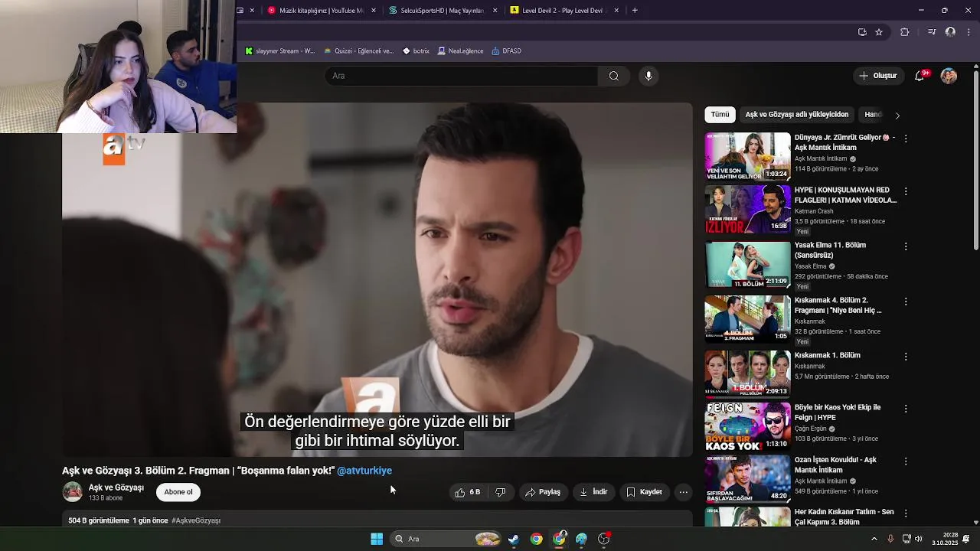
Task: Open the YouTube account avatar menu
Action: [x=949, y=76]
